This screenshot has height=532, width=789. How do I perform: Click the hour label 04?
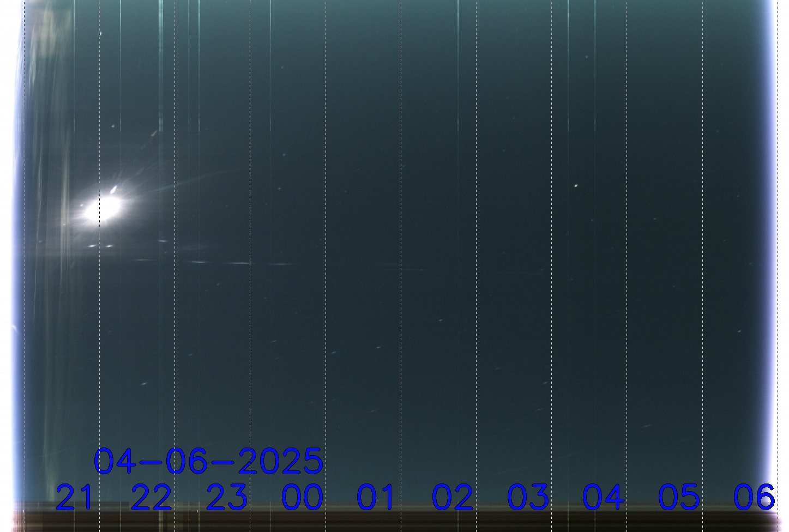(x=603, y=497)
